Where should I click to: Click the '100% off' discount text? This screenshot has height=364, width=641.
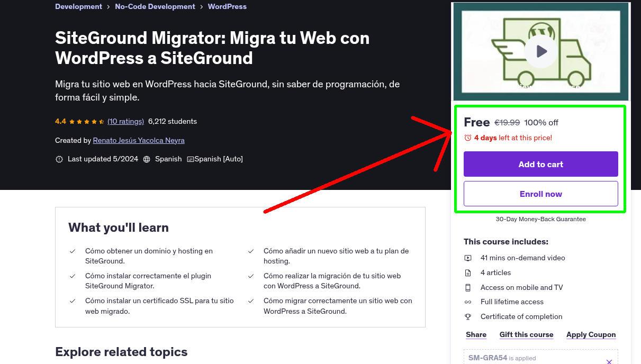pyautogui.click(x=541, y=122)
